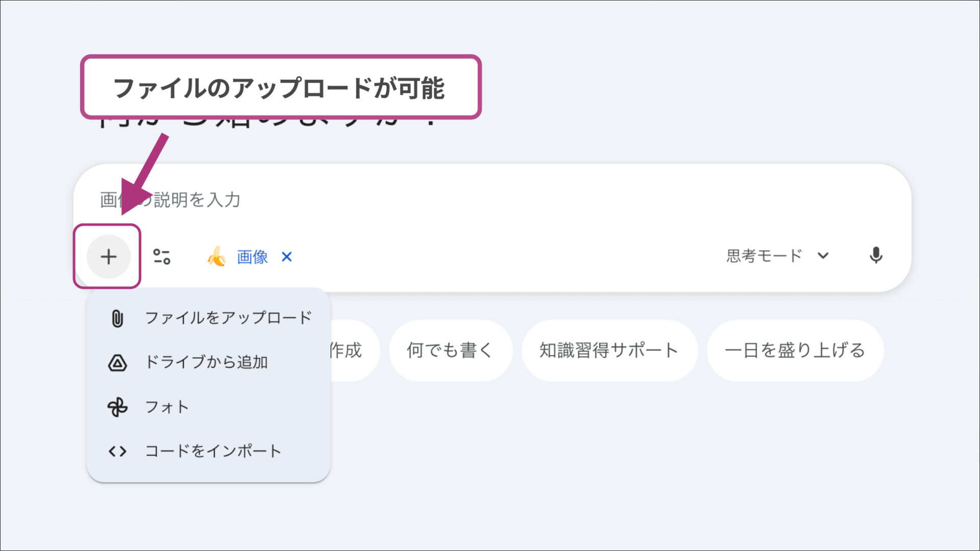Click the 知識習得サポート suggestion chip
This screenshot has height=551, width=980.
pyautogui.click(x=607, y=350)
